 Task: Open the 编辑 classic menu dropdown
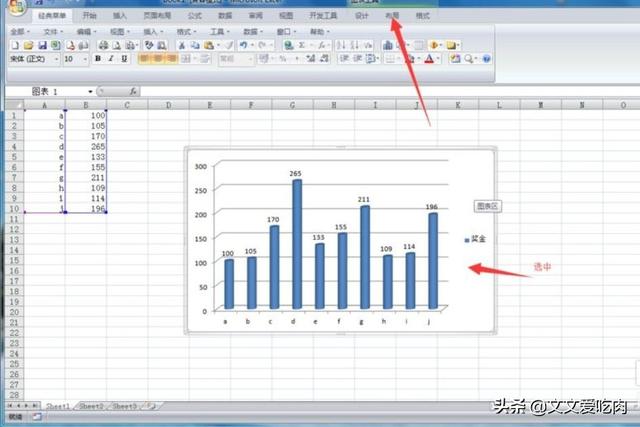pos(86,31)
